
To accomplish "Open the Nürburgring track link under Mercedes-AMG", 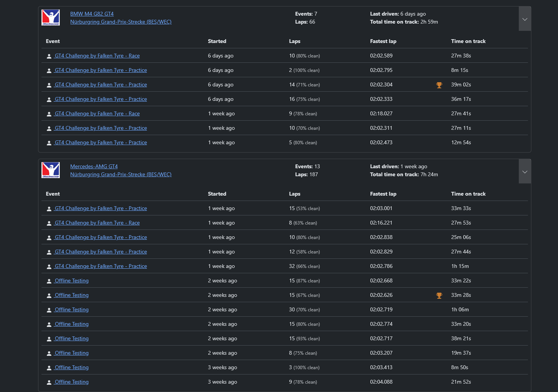I will pos(121,174).
